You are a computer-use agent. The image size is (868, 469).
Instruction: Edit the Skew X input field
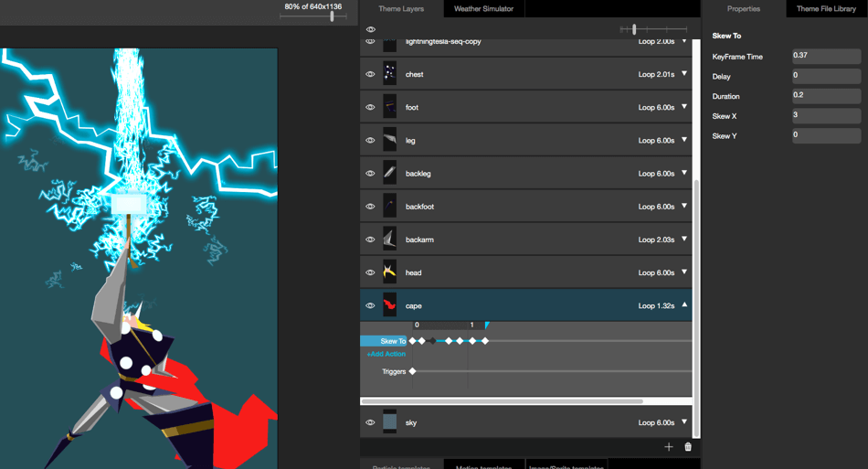[x=826, y=116]
